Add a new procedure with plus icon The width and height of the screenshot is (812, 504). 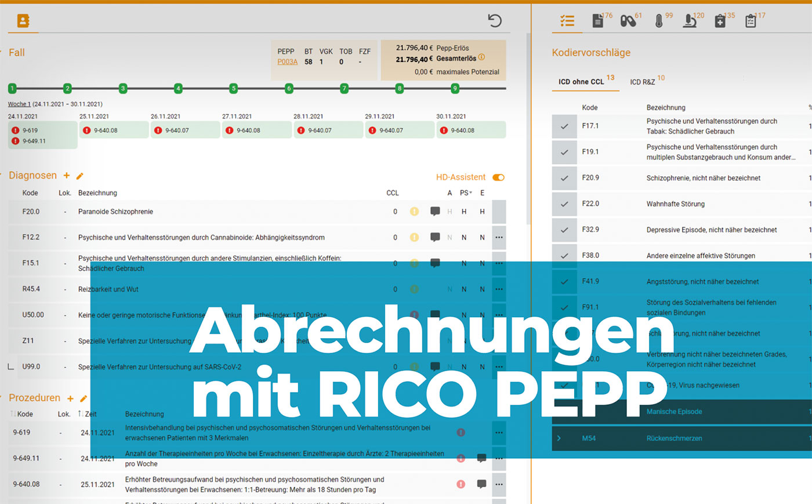point(70,398)
